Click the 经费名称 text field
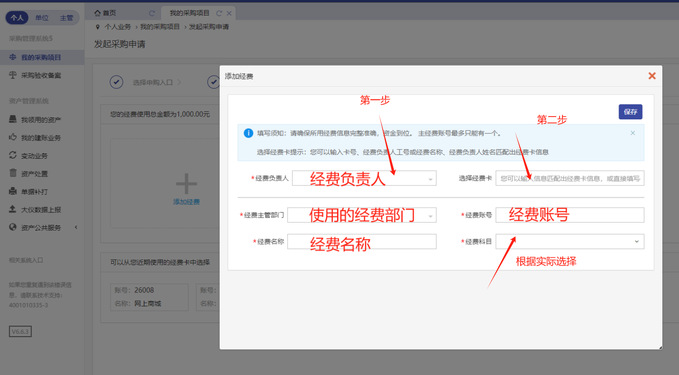This screenshot has height=375, width=679. tap(362, 242)
